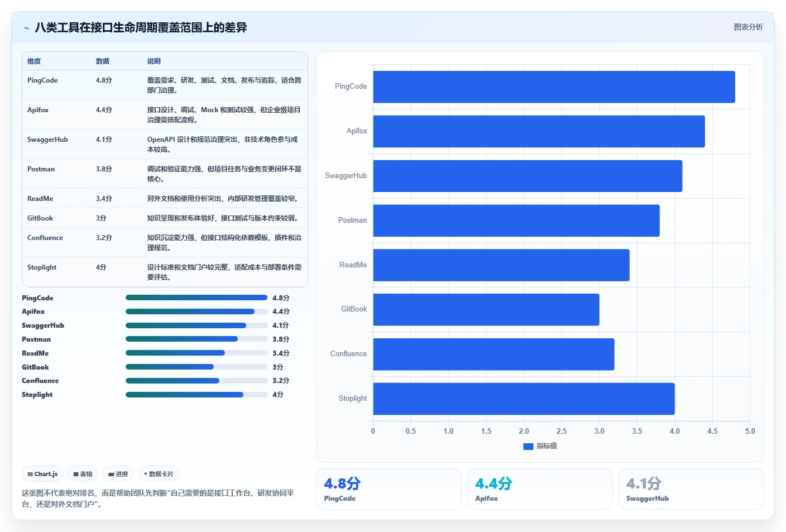This screenshot has height=532, width=786.
Task: Click the Apifox bar in the chart
Action: click(x=539, y=131)
